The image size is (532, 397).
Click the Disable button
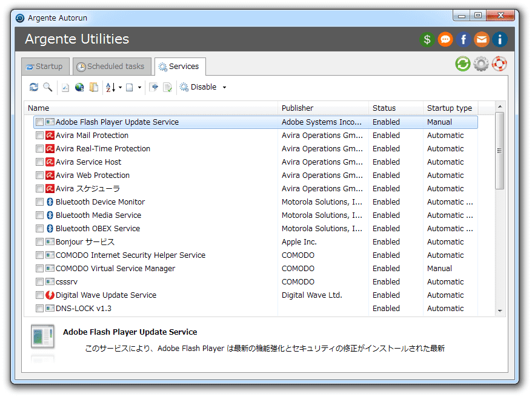tap(199, 87)
